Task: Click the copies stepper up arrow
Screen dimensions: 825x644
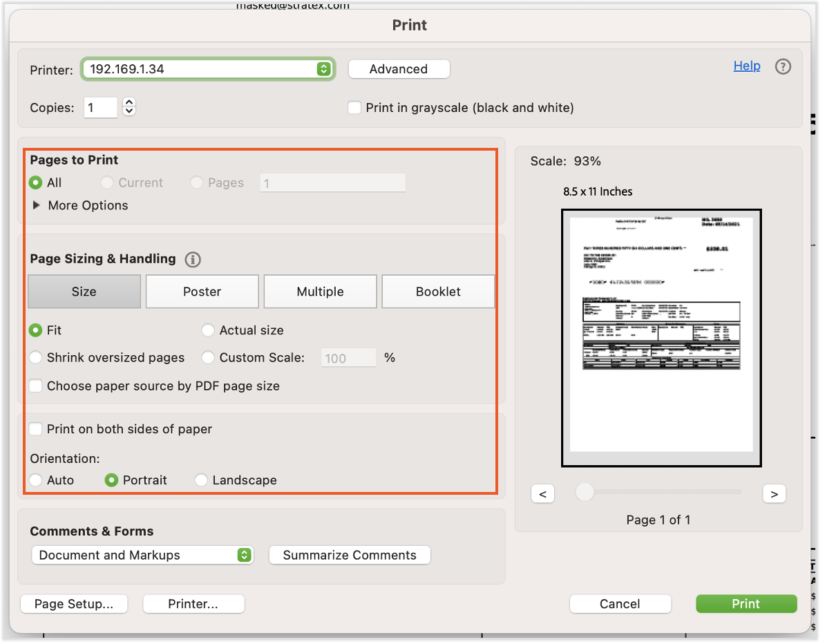Action: [x=129, y=102]
